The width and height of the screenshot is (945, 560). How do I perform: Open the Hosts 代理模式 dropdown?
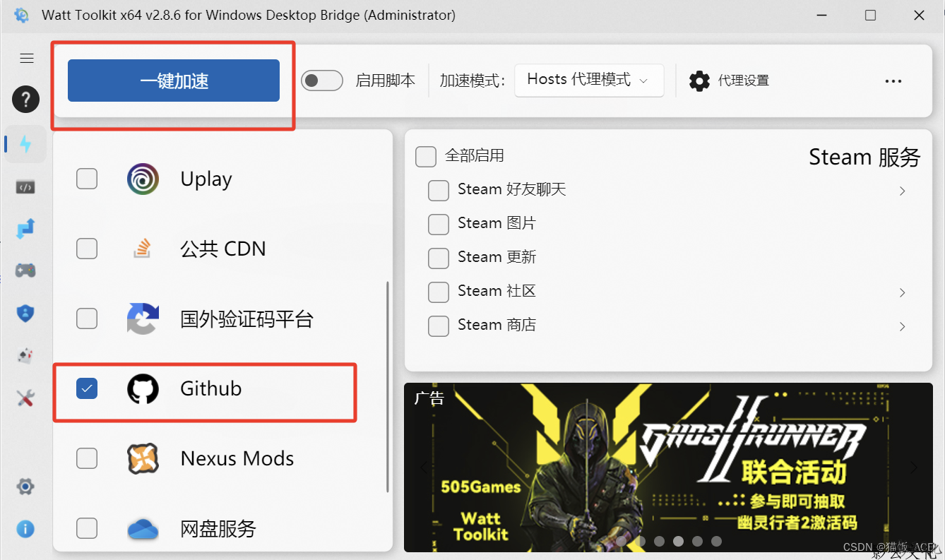[x=588, y=81]
